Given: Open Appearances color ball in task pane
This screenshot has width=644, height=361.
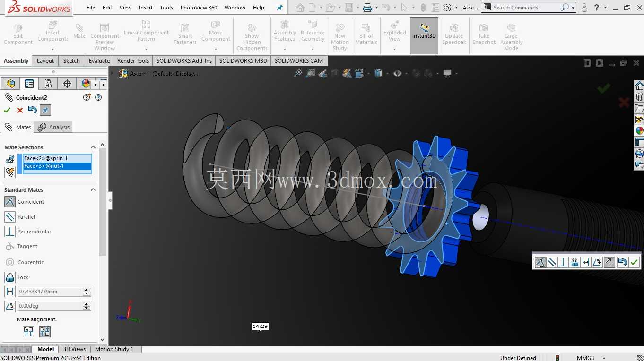Looking at the screenshot, I should tap(639, 131).
